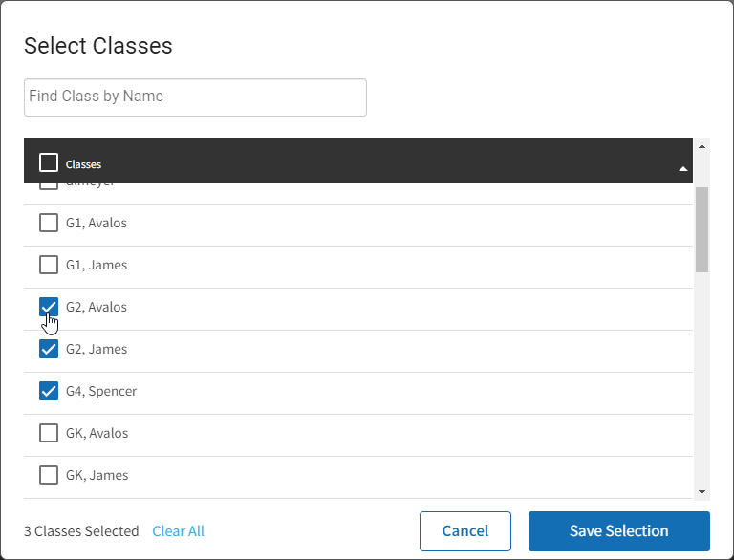Focus the Find Class by Name field
The width and height of the screenshot is (734, 560).
pyautogui.click(x=195, y=97)
